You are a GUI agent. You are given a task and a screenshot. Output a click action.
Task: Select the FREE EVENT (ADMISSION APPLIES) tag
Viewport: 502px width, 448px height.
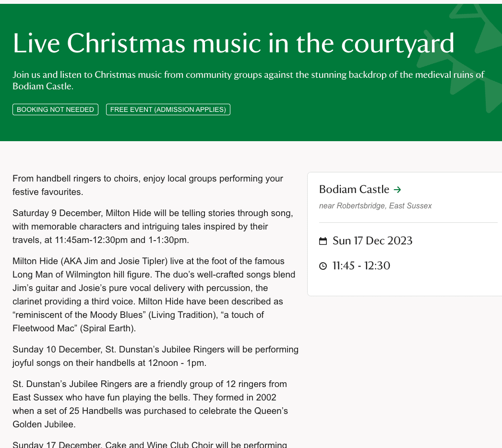(x=168, y=109)
